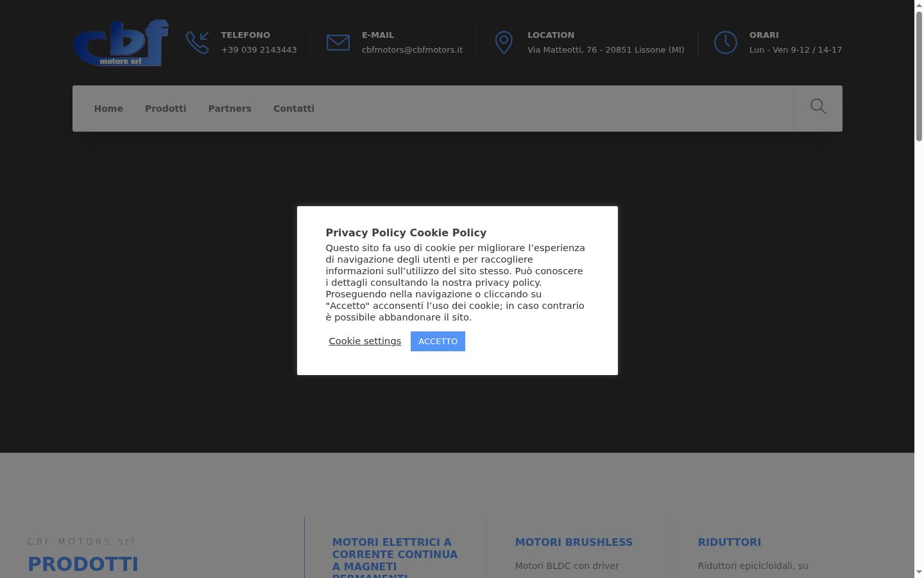Open search with the magnifier icon

click(x=818, y=107)
